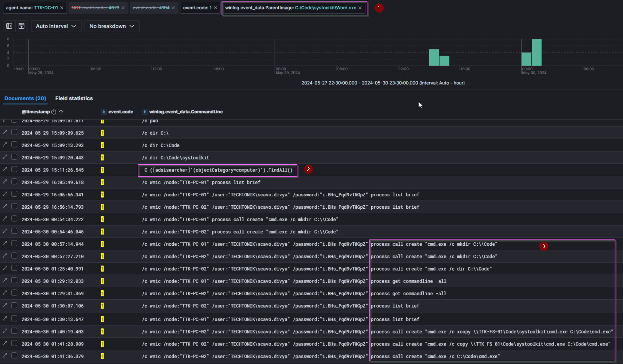Image resolution: width=623 pixels, height=364 pixels.
Task: Open the No breakdown dropdown
Action: pyautogui.click(x=112, y=26)
